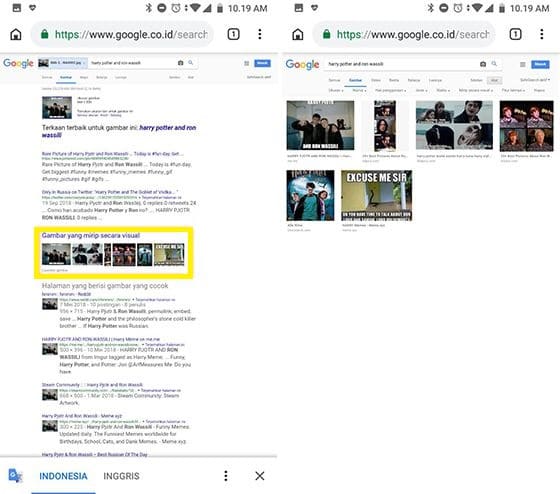Switch to the Berita tab in right page
Image resolution: width=560 pixels, height=494 pixels.
[394, 80]
